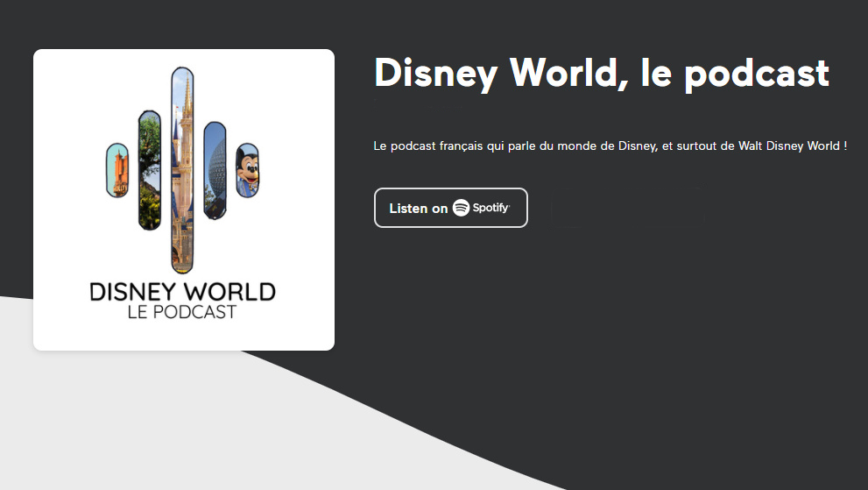Select the Cinderella Castle center bar in the logo
Viewport: 868px width, 490px height.
(182, 170)
